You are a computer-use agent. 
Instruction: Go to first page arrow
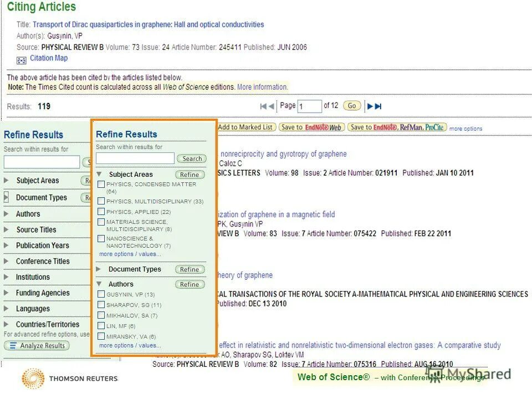click(x=263, y=106)
